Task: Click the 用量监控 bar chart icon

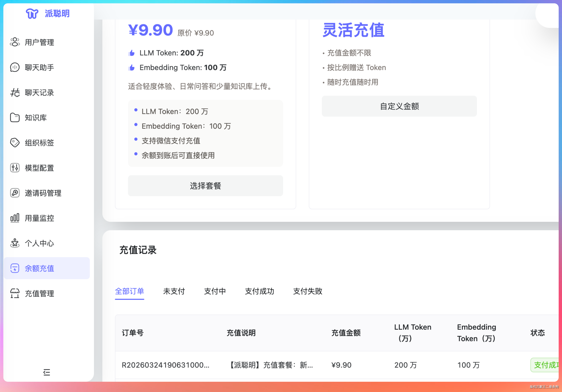Action: [15, 218]
